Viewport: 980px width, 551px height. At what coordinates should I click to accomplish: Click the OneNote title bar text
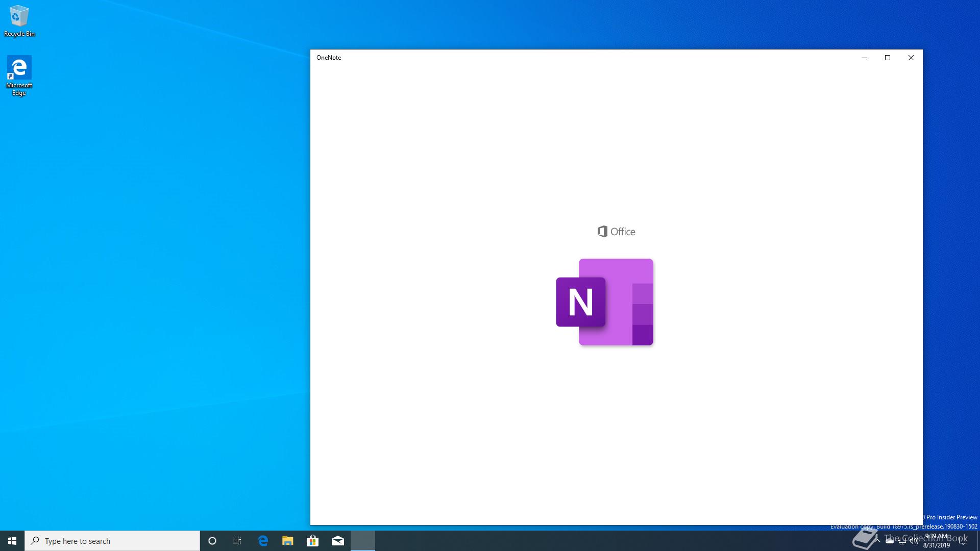click(x=329, y=58)
